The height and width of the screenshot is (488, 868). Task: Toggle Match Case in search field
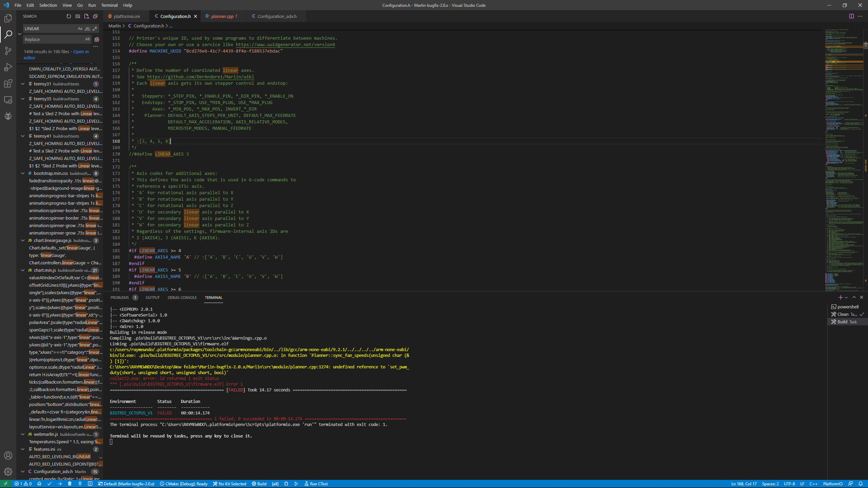click(x=80, y=28)
